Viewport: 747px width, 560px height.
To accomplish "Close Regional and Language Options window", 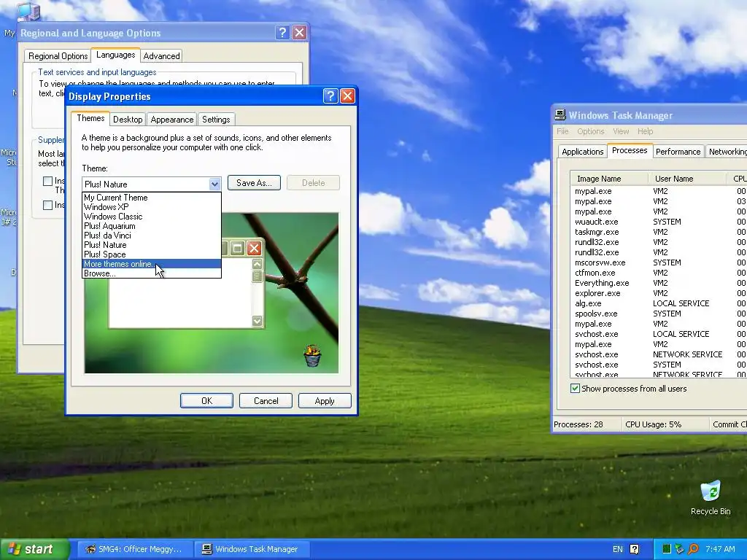I will tap(299, 32).
